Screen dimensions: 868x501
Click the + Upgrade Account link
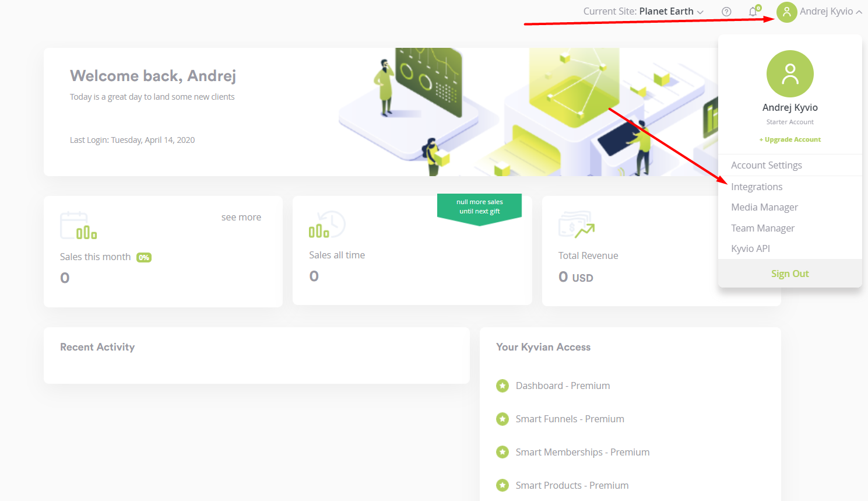[x=790, y=139]
